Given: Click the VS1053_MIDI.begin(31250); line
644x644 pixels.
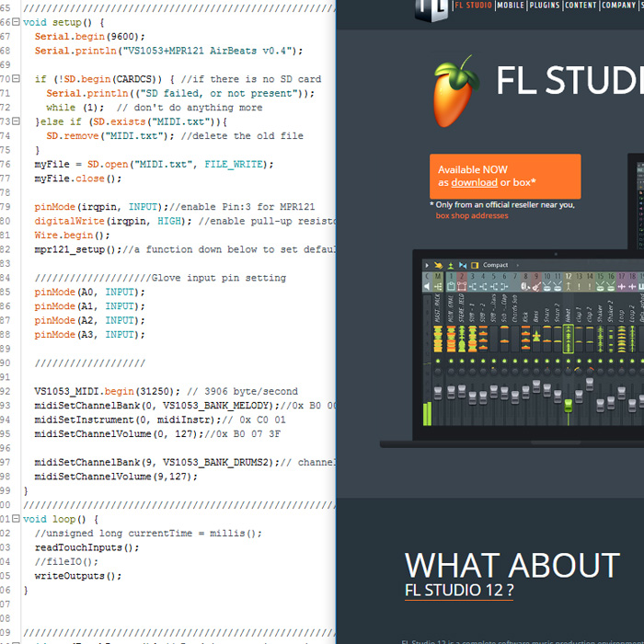Looking at the screenshot, I should point(166,391).
